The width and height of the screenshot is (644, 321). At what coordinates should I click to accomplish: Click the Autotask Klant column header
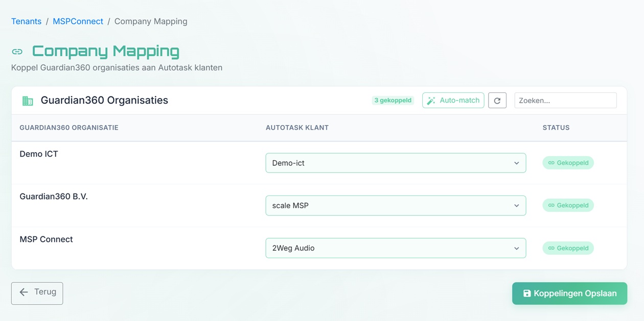coord(297,128)
